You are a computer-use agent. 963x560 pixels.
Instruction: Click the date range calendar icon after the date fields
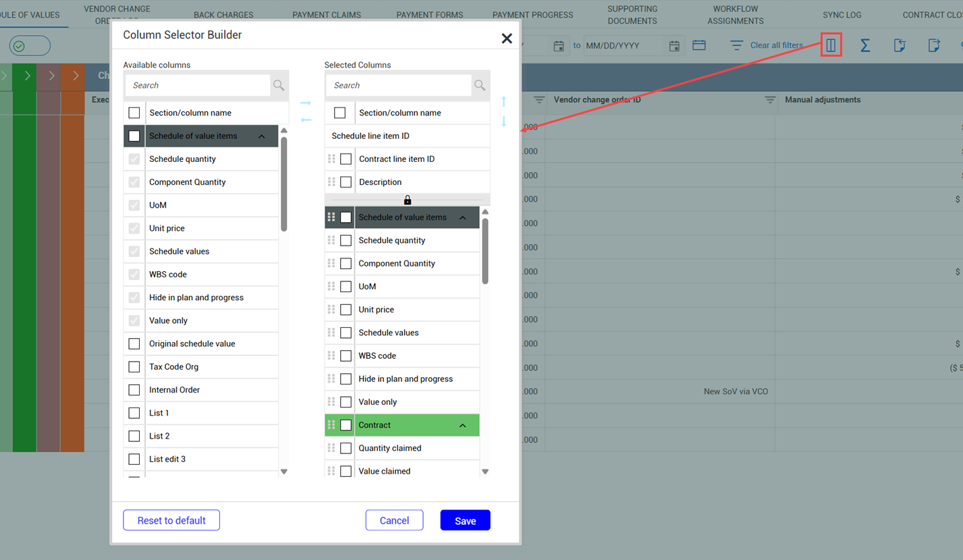pos(699,45)
